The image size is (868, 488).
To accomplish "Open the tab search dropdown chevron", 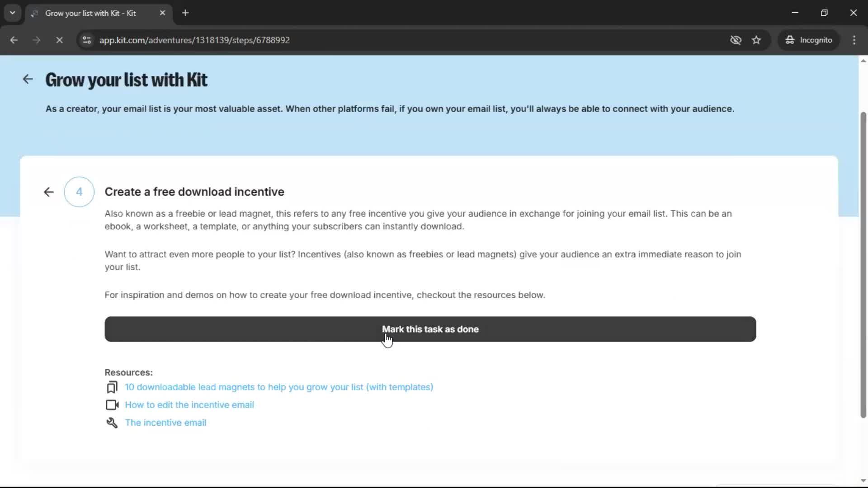I will (12, 13).
